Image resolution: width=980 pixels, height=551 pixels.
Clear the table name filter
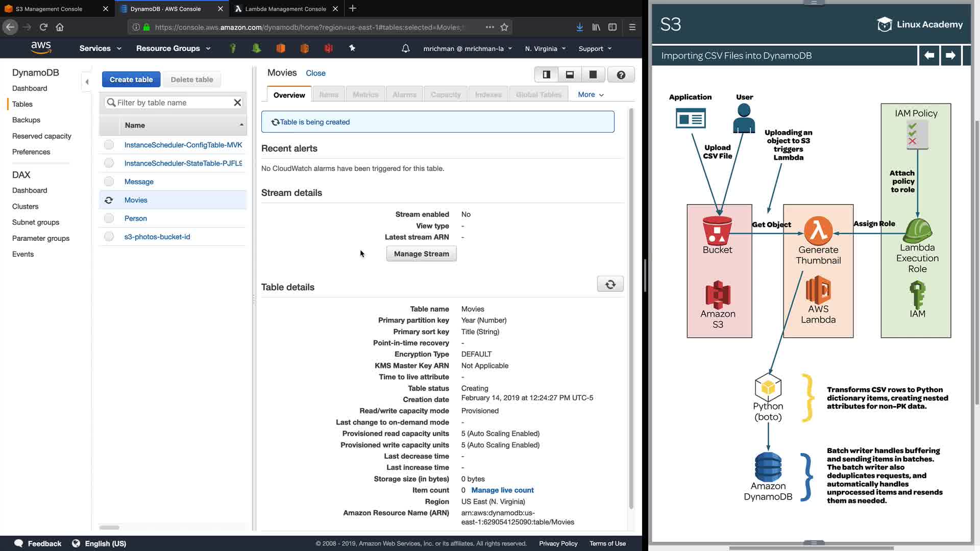pyautogui.click(x=237, y=103)
